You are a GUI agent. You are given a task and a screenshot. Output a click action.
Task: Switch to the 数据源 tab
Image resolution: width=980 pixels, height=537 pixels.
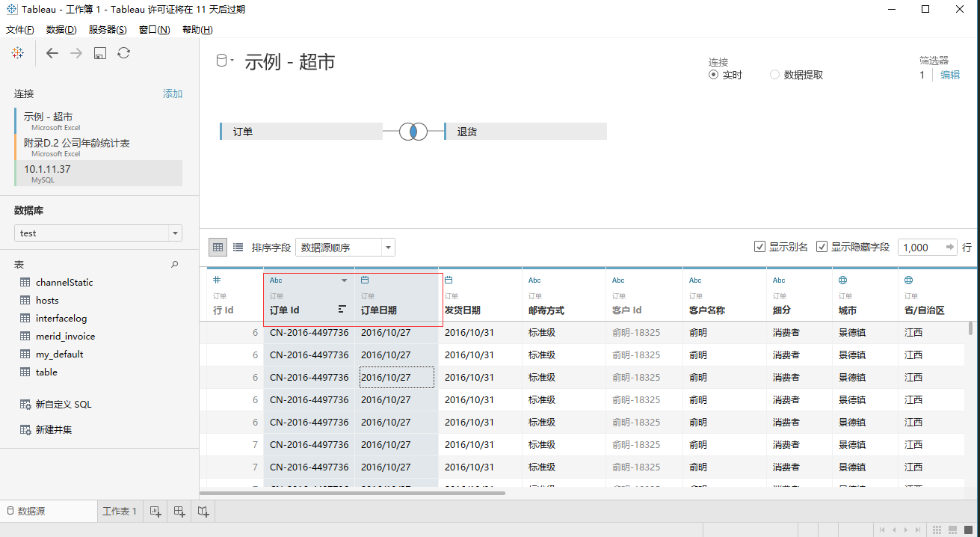point(49,512)
